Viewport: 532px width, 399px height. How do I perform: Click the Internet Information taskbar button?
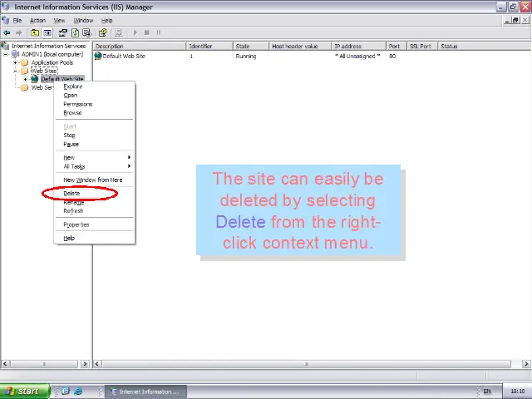[x=146, y=392]
